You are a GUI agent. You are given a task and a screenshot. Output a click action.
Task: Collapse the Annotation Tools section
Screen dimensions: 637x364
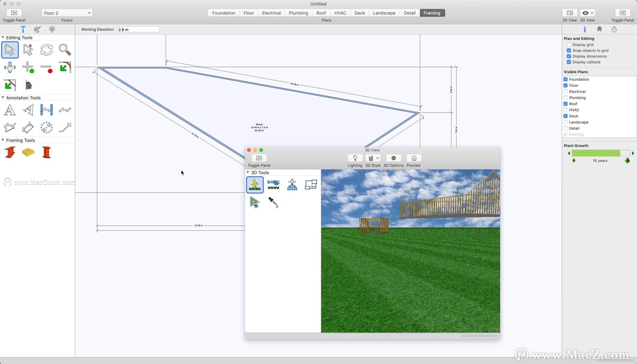(x=3, y=98)
